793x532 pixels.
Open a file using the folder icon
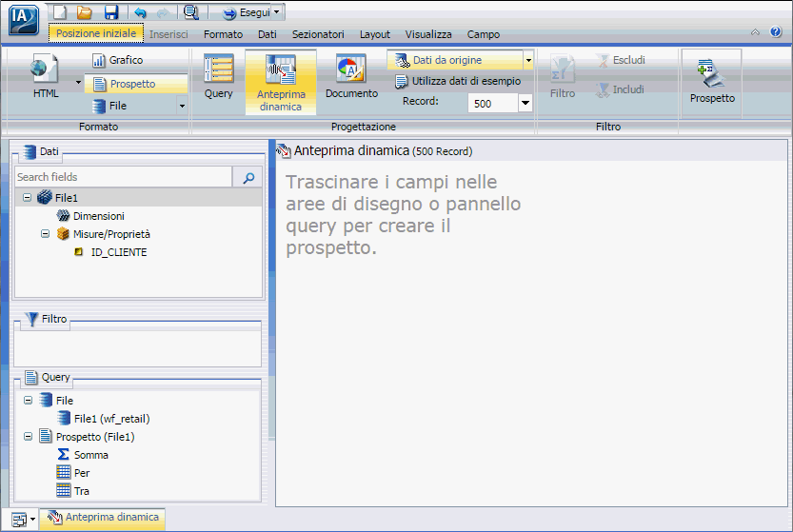point(85,12)
